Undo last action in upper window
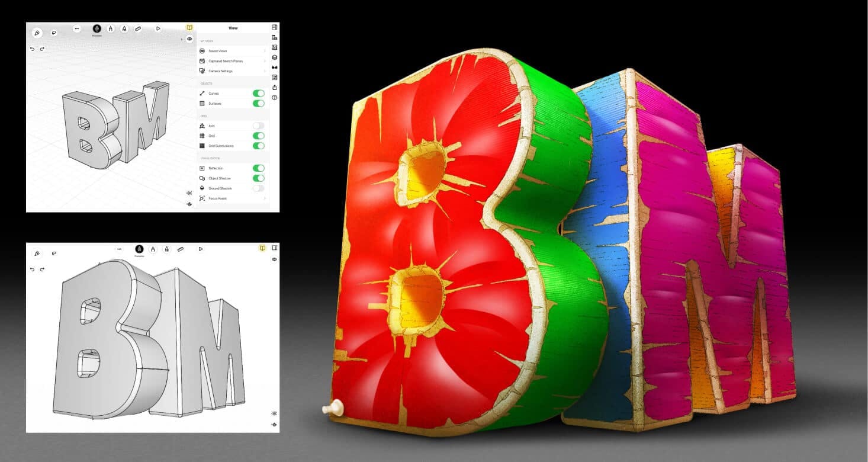 (x=33, y=49)
